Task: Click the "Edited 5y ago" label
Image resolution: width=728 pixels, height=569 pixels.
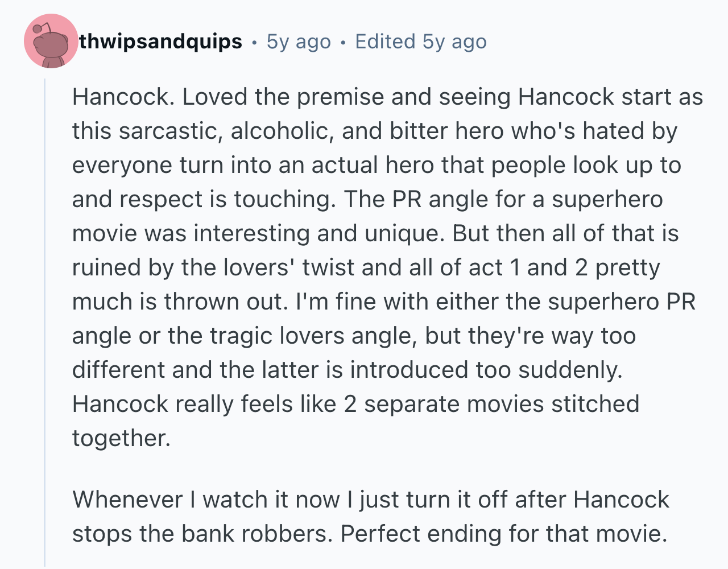Action: coord(421,42)
